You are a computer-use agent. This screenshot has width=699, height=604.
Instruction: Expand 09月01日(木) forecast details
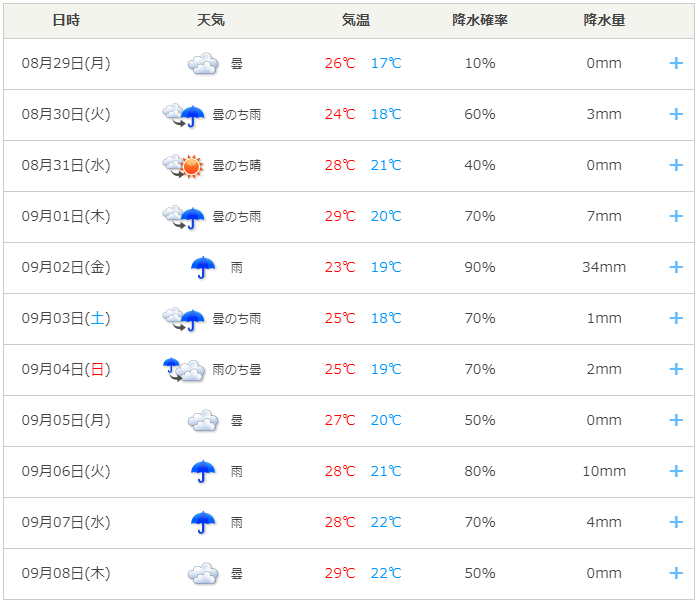[676, 216]
